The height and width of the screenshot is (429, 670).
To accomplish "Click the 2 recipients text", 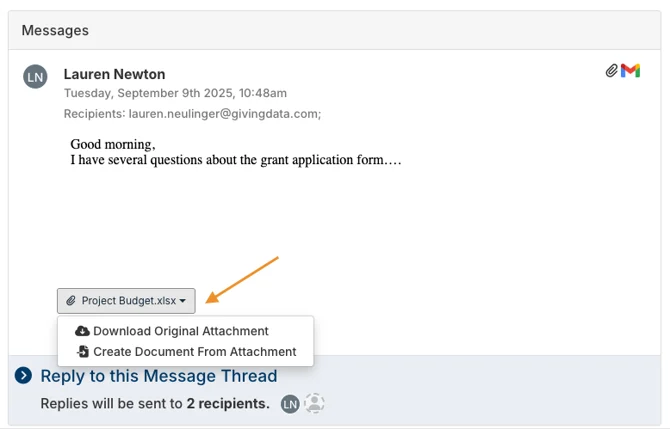I will (x=228, y=403).
